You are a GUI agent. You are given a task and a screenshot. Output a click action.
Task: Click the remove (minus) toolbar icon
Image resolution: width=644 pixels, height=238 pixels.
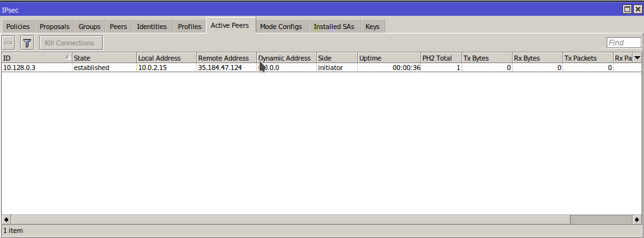(x=8, y=43)
